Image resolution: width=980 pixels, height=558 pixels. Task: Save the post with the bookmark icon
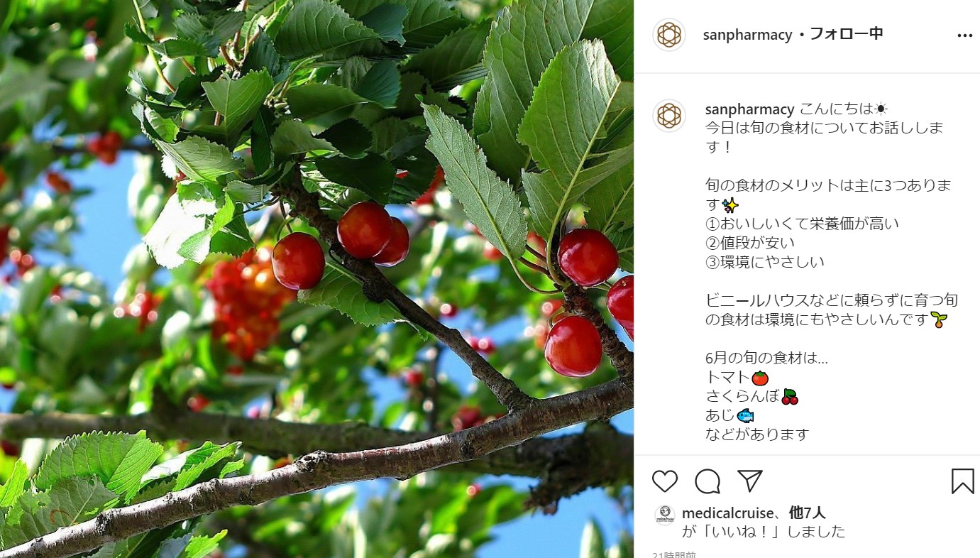click(962, 481)
